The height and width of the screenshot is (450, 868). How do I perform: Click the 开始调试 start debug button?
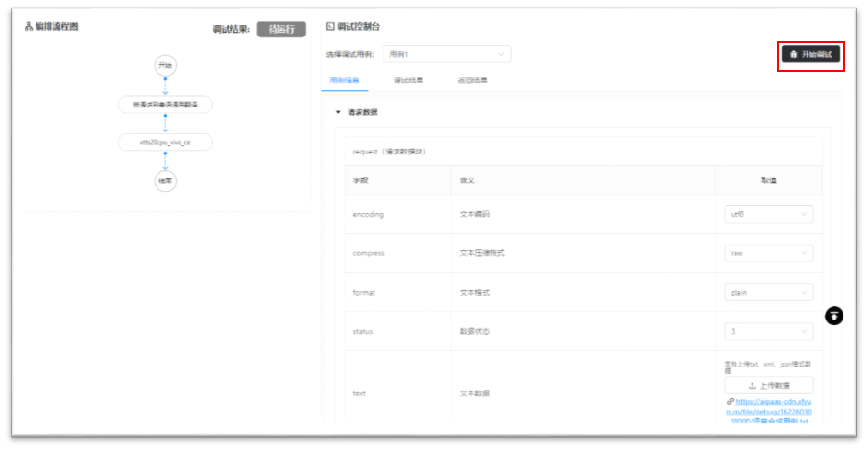(810, 55)
